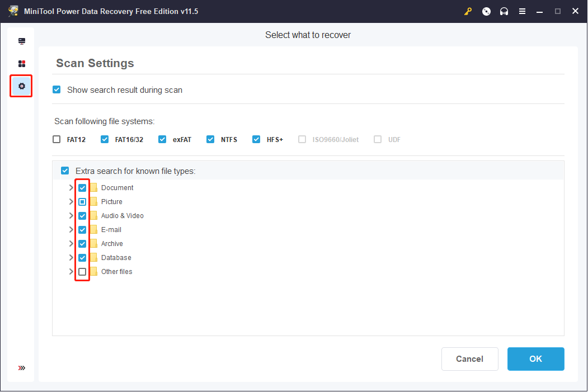Click the NTFS label text
This screenshot has width=588, height=392.
point(229,140)
